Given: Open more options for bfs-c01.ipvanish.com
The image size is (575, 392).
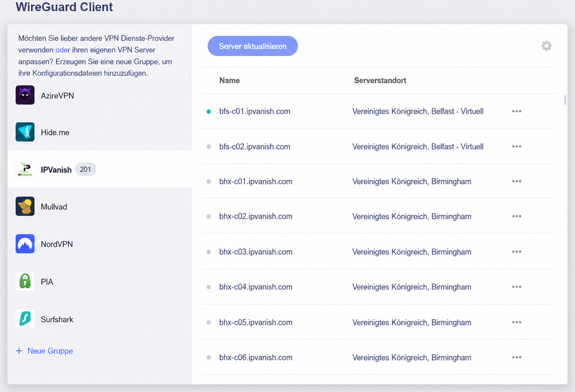Looking at the screenshot, I should click(x=517, y=111).
